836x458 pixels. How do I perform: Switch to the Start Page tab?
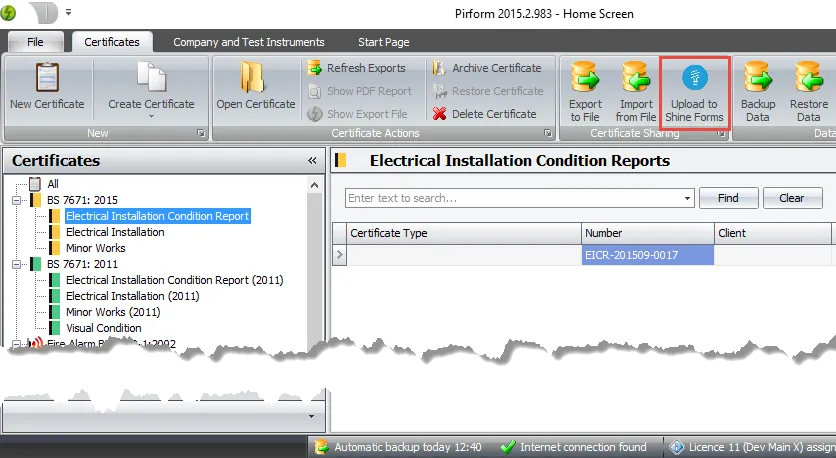(384, 42)
